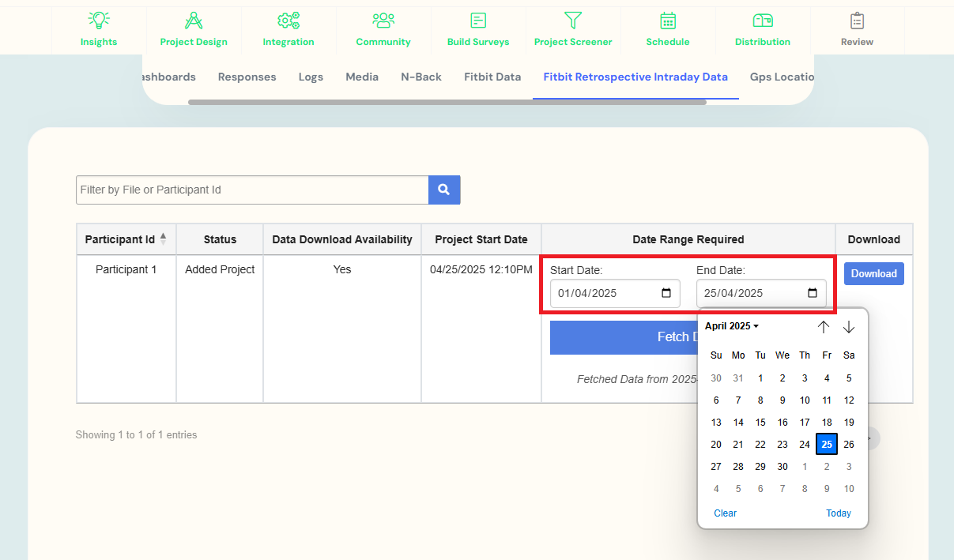954x560 pixels.
Task: Open the Build Surveys icon
Action: tap(478, 21)
